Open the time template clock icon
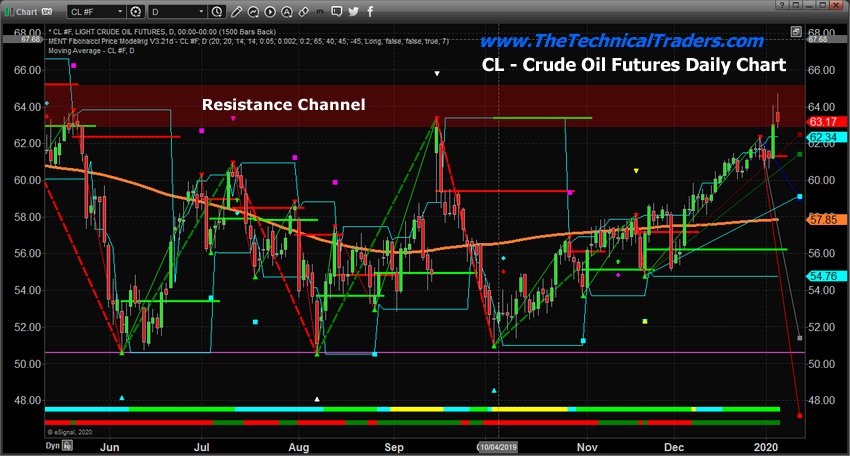 tap(217, 11)
